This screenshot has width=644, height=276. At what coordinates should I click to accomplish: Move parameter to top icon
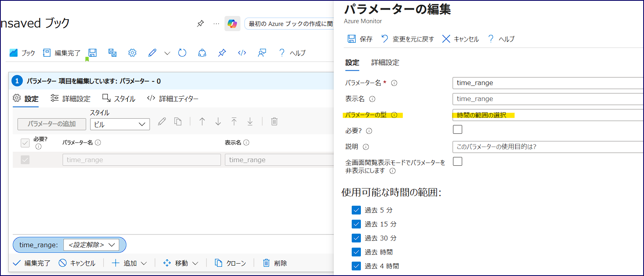234,121
